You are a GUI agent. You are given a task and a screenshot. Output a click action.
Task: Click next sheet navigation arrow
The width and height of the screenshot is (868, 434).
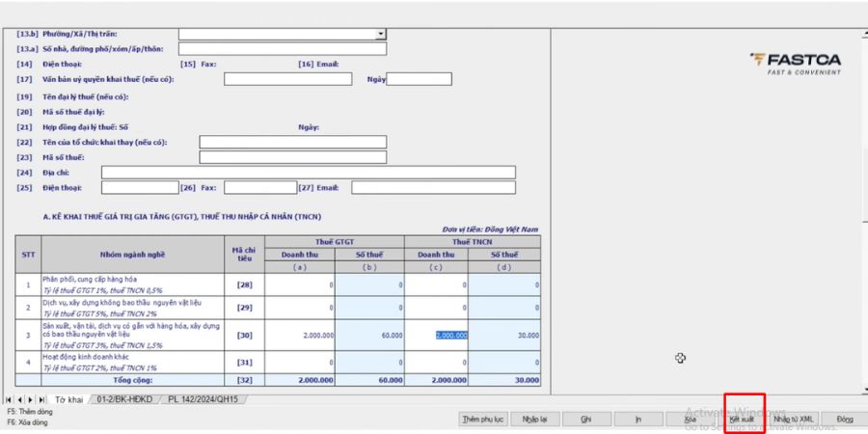point(30,399)
